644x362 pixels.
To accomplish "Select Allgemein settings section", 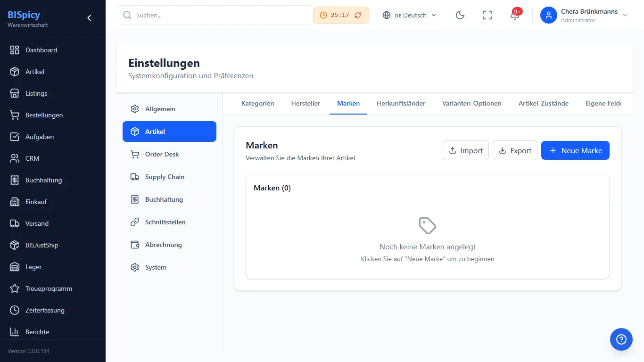I will (169, 109).
